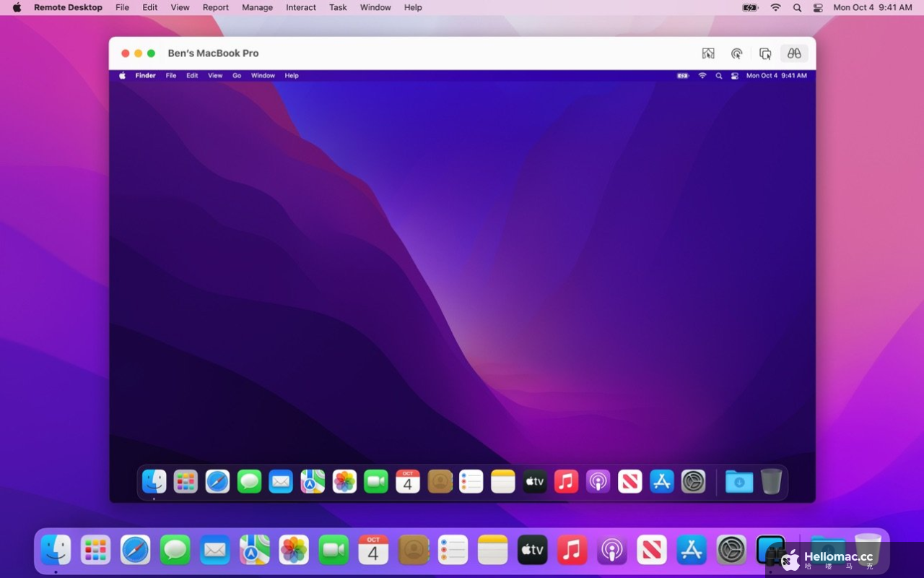The height and width of the screenshot is (578, 924).
Task: Open remote Mac's File menu
Action: tap(171, 76)
